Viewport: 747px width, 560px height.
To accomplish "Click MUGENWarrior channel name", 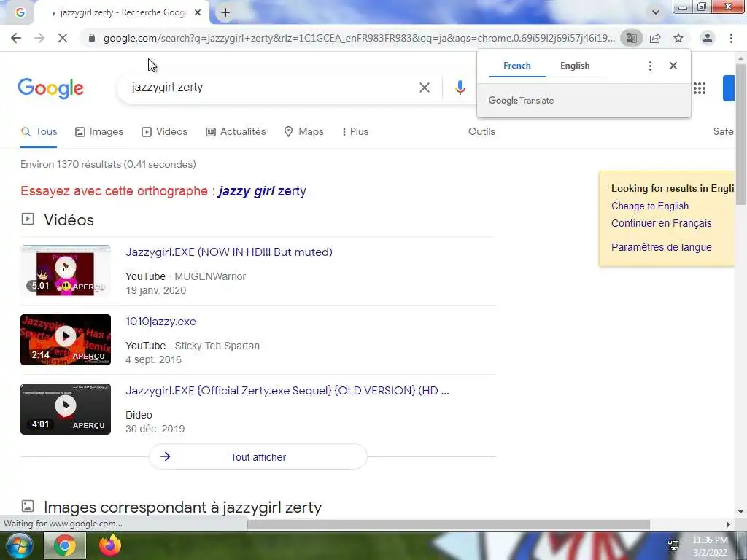I will point(210,276).
